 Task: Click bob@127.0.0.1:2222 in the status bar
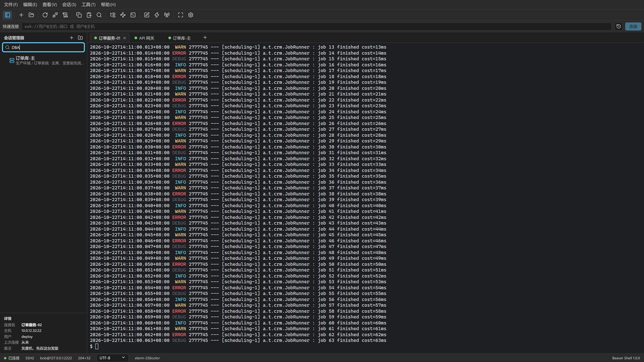pyautogui.click(x=56, y=358)
